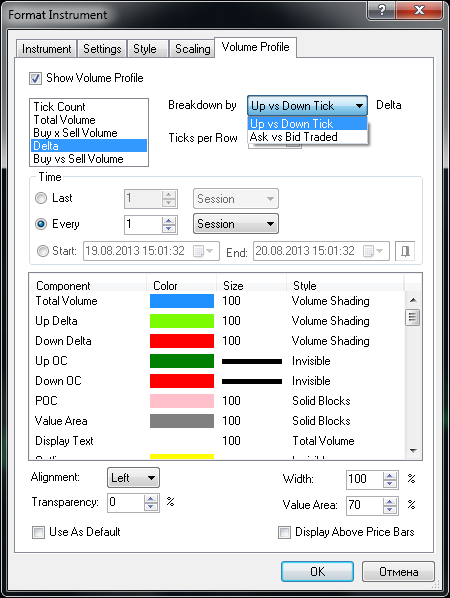Click the help question mark button
450x598 pixels.
pyautogui.click(x=382, y=10)
